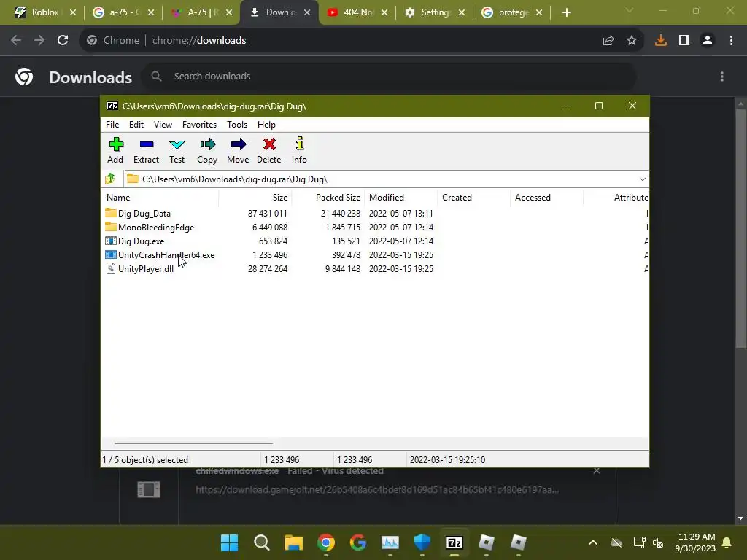The height and width of the screenshot is (560, 747).
Task: Open the Chrome profile icon
Action: (708, 41)
